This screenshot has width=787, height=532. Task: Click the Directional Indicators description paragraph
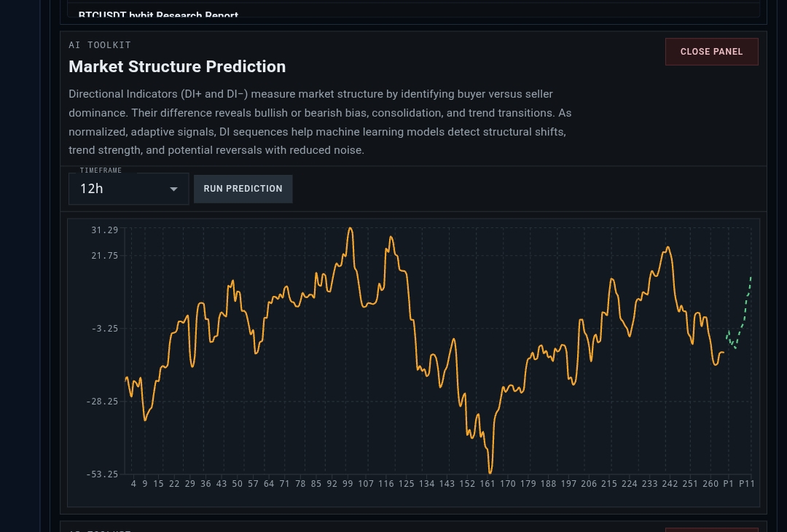tap(320, 122)
